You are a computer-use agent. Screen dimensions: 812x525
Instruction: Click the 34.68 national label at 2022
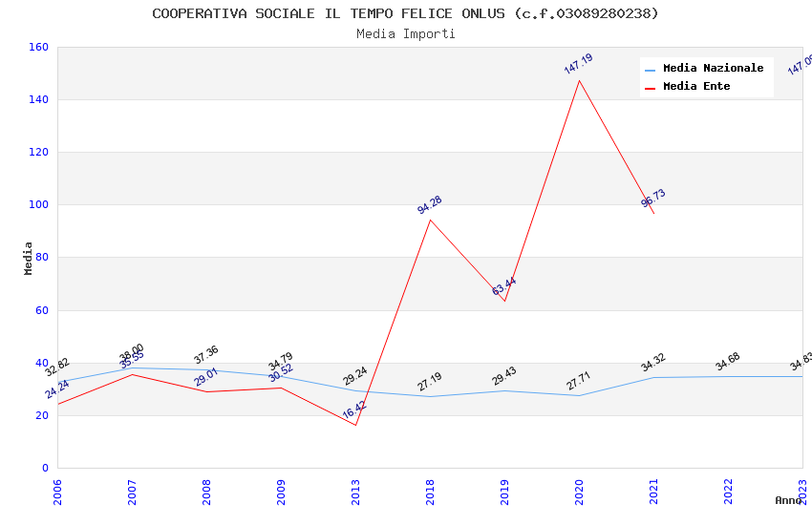click(728, 362)
